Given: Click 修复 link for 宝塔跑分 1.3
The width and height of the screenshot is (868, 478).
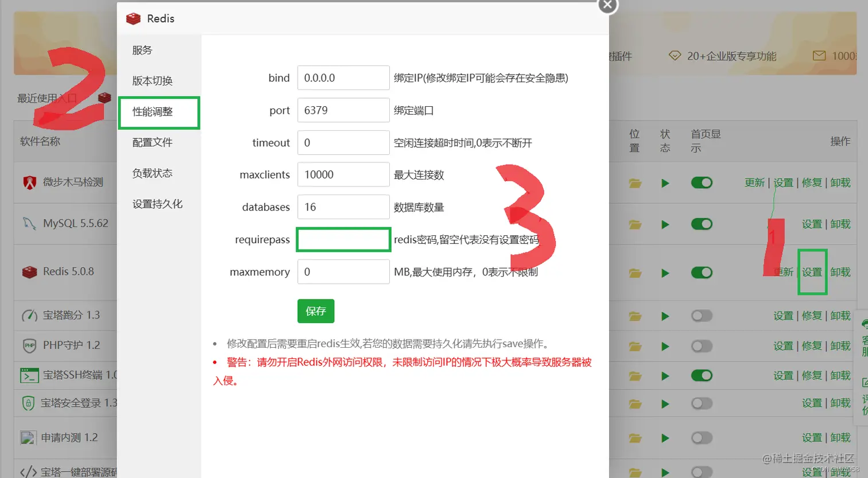Looking at the screenshot, I should pyautogui.click(x=812, y=316).
